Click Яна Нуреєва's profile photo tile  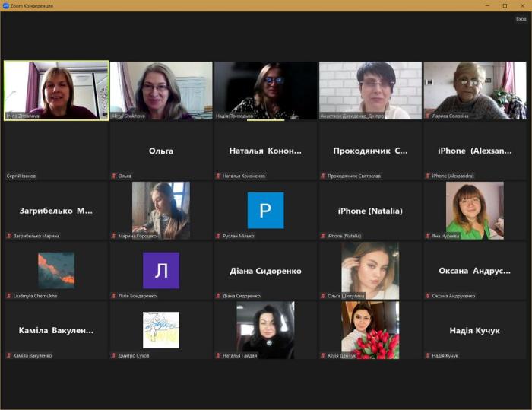[x=475, y=210]
